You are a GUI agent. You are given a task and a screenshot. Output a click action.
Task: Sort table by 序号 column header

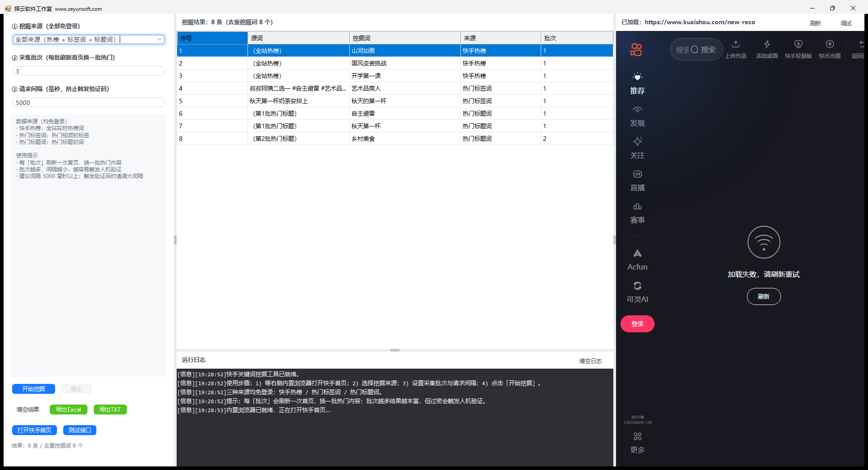click(212, 38)
